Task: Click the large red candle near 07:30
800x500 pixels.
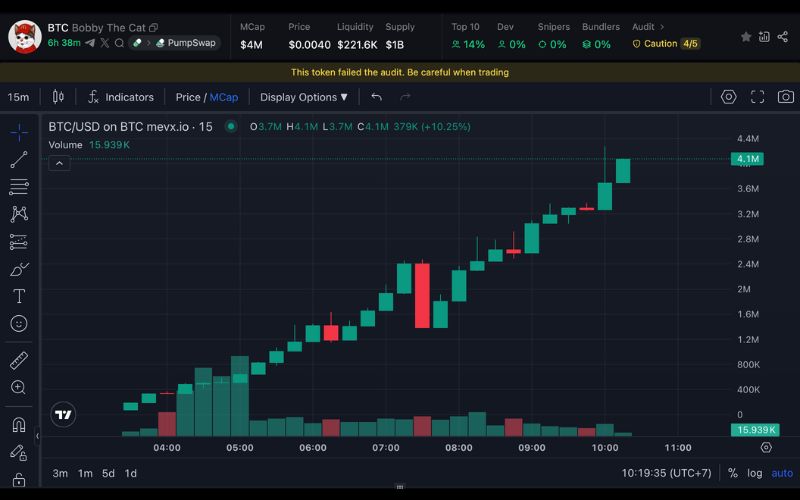Action: 422,295
